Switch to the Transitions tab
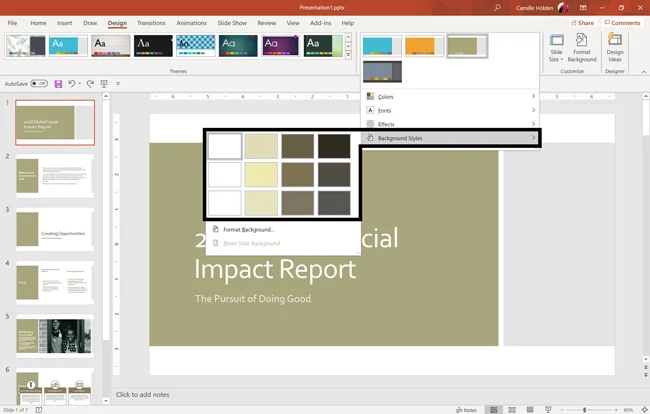 tap(151, 23)
